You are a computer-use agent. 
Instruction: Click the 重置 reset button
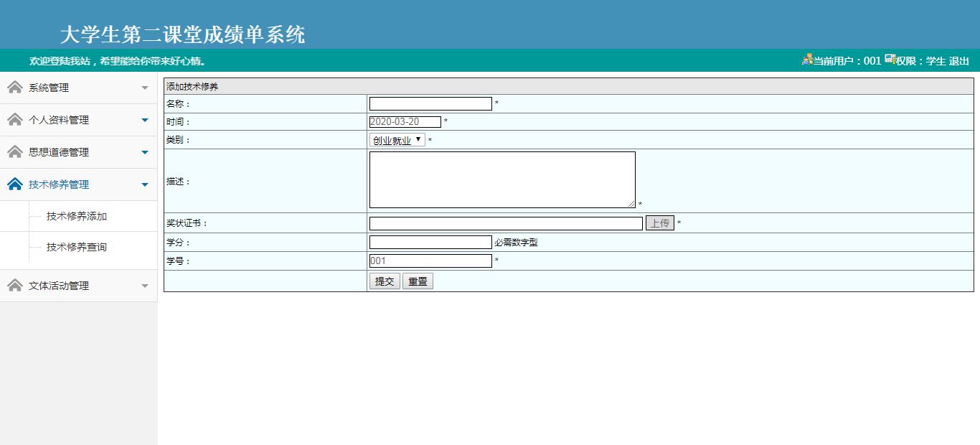(418, 281)
